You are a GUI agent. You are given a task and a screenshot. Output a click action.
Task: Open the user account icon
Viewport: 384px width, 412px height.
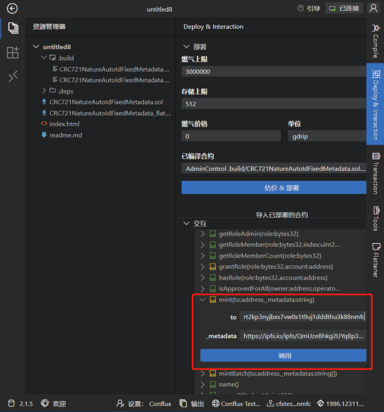click(x=374, y=8)
